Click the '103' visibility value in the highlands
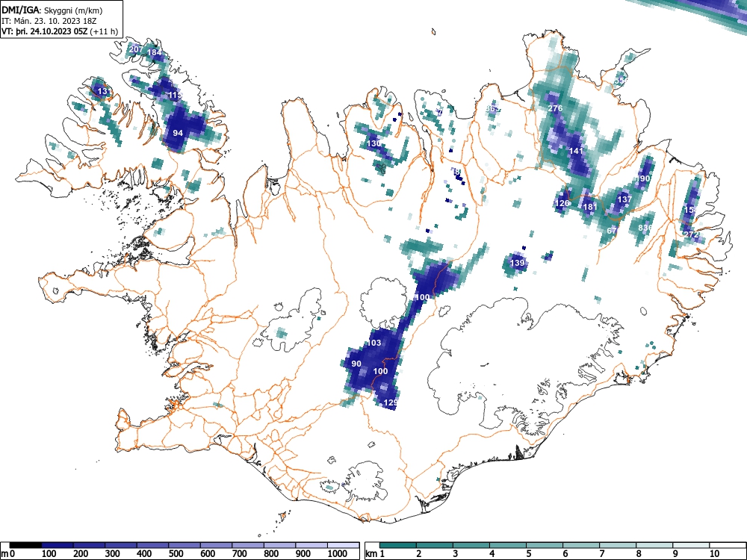Screen dimensions: 747x560 click(x=374, y=343)
